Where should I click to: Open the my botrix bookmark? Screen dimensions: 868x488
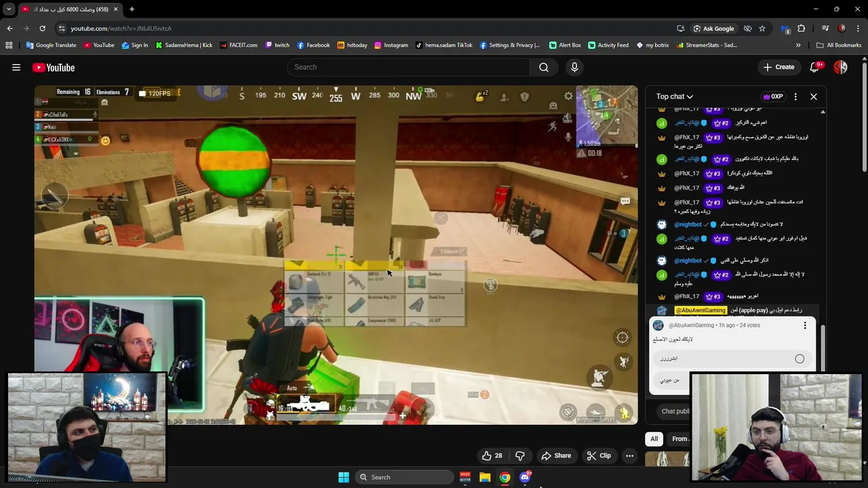pos(652,45)
